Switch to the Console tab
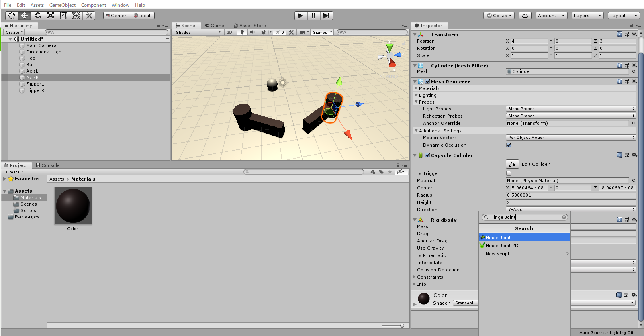Screen dimensions: 644x336 [48, 165]
